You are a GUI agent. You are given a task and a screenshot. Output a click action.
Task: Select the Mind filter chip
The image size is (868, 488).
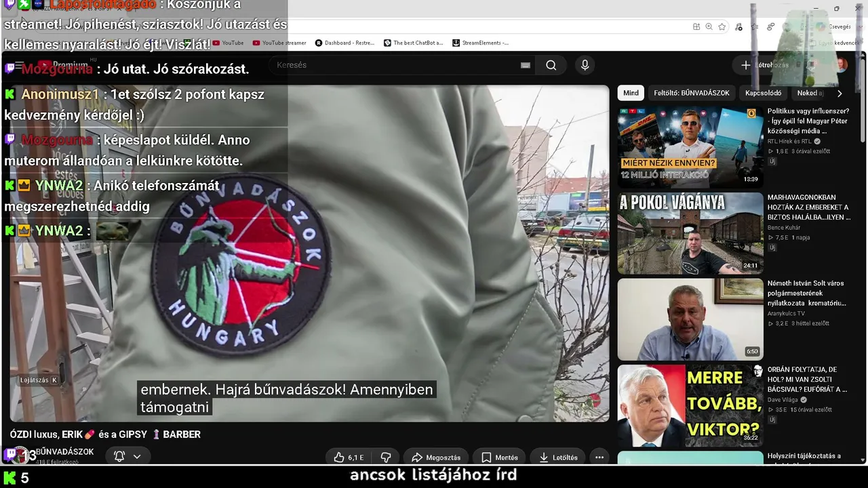click(631, 93)
